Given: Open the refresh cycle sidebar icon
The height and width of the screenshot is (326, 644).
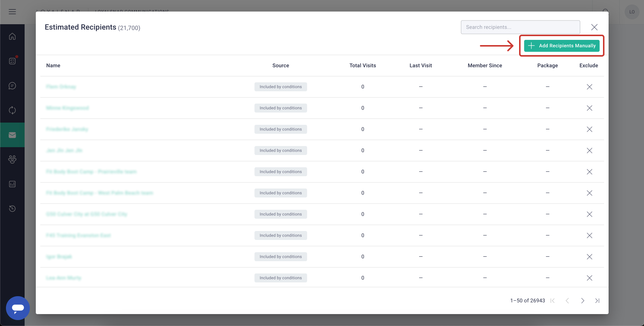Looking at the screenshot, I should [x=12, y=110].
